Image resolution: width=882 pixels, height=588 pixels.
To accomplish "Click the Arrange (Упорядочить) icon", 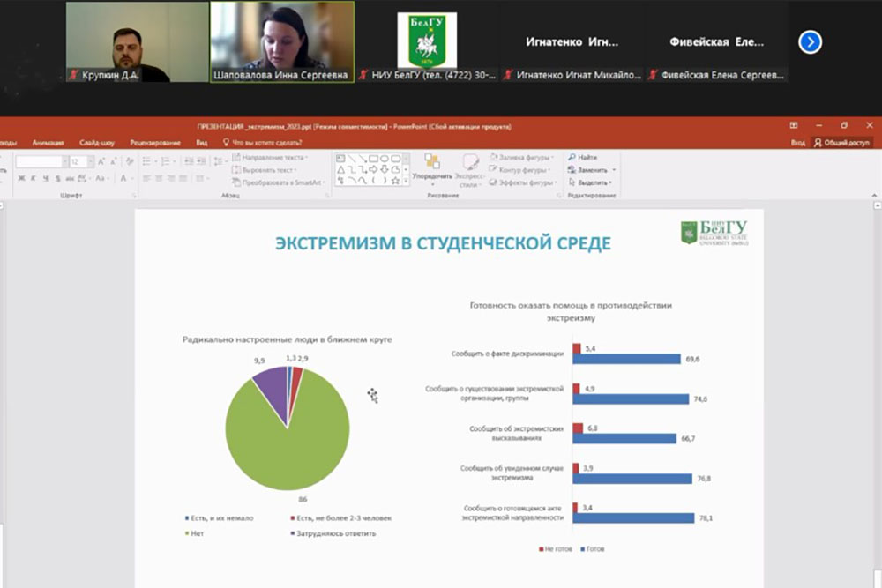I will pos(431,162).
